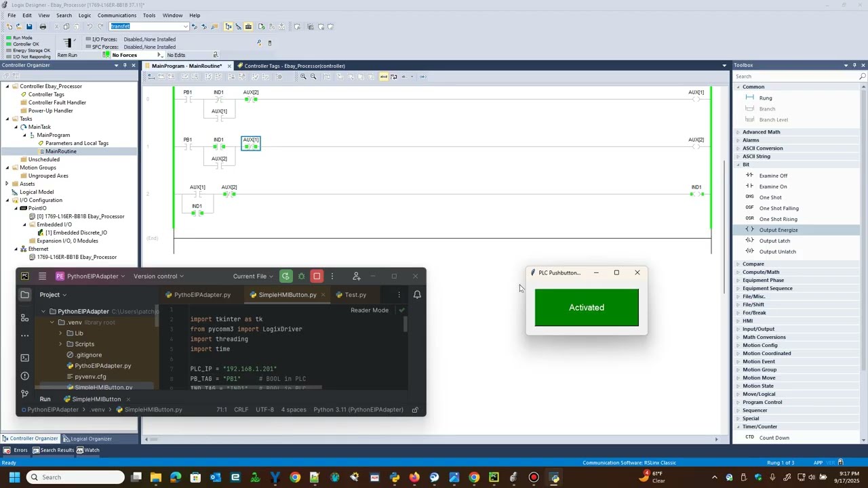Select Output Energize in the Toolbox
The height and width of the screenshot is (488, 868).
[x=778, y=230]
